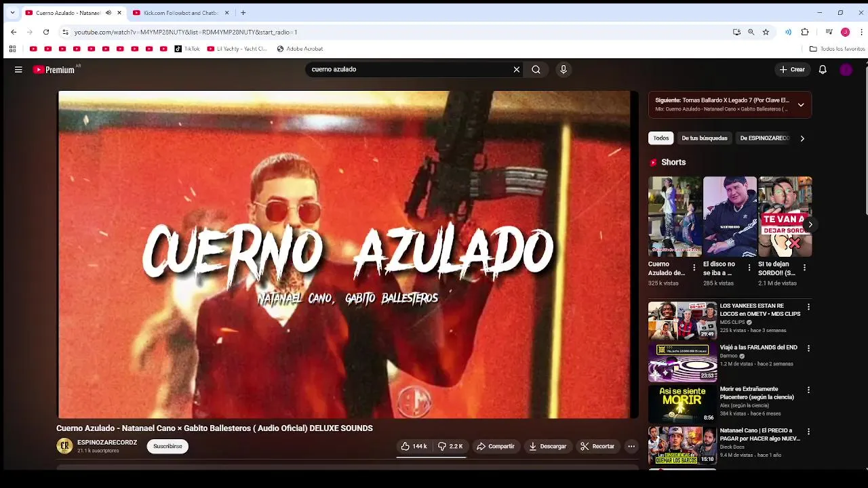Bookmark this page with the star
868x488 pixels.
(766, 32)
